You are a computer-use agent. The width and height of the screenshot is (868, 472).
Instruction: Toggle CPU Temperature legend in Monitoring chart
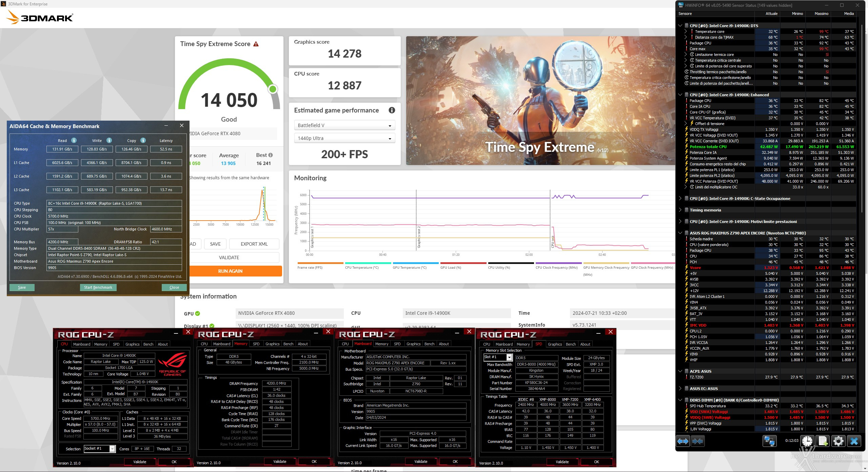[368, 265]
